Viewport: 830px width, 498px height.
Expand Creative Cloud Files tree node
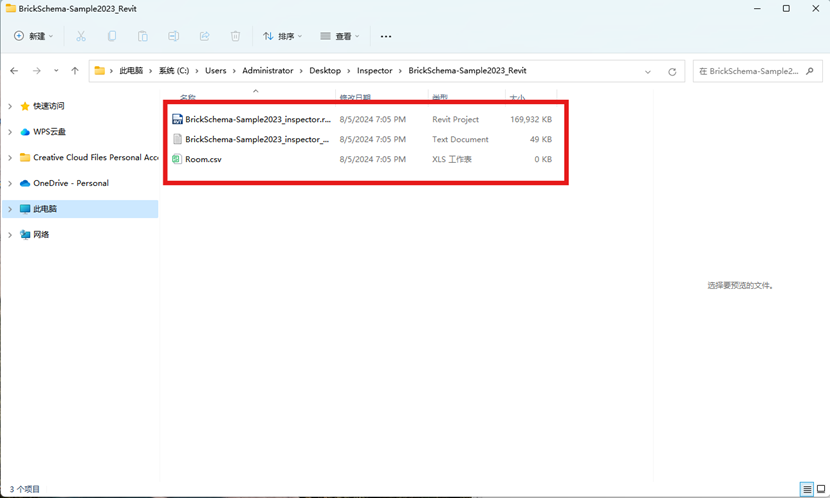[x=10, y=157]
